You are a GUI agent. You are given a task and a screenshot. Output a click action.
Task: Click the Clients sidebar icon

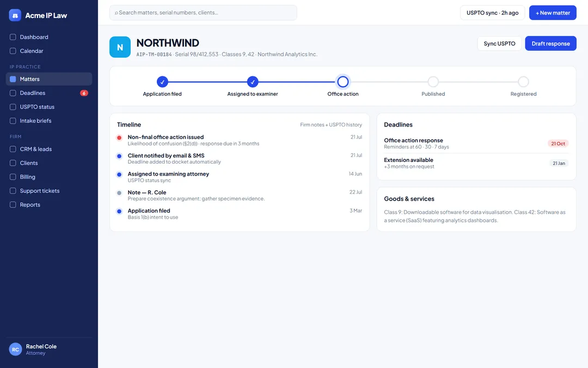tap(13, 163)
